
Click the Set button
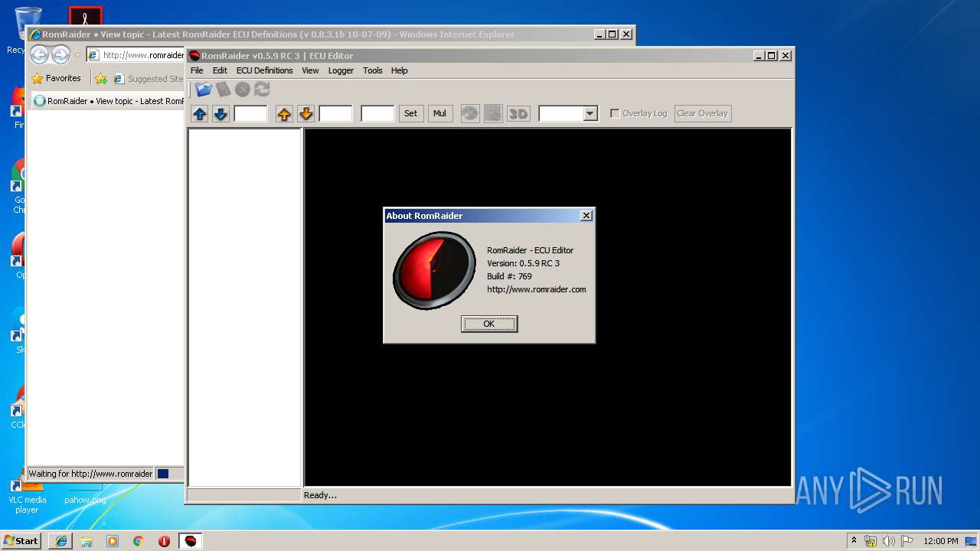tap(411, 114)
